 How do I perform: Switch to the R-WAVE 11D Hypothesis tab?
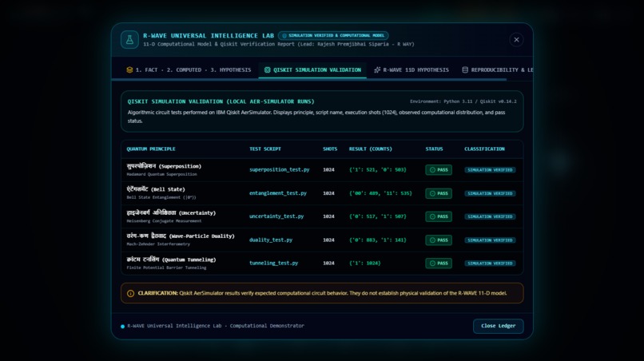[x=411, y=69]
